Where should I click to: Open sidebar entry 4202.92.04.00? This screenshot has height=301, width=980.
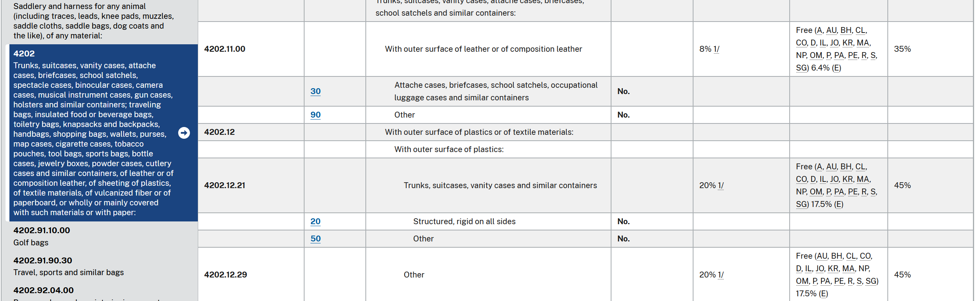[x=44, y=290]
